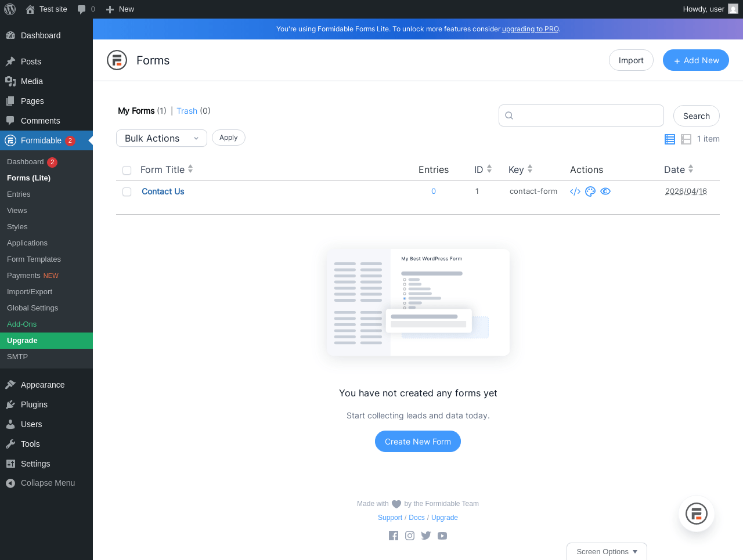Tick the Contact Us row checkbox
743x560 pixels.
[127, 192]
